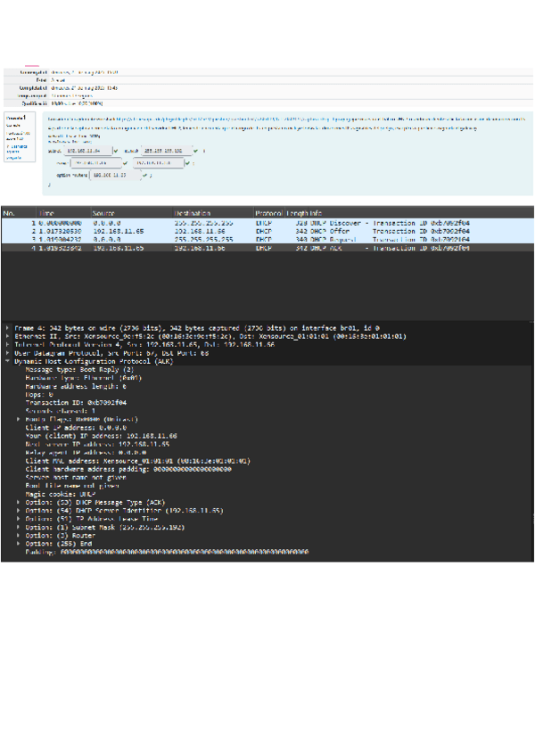
Task: Expand Option (3) Router
Action: pos(19,535)
